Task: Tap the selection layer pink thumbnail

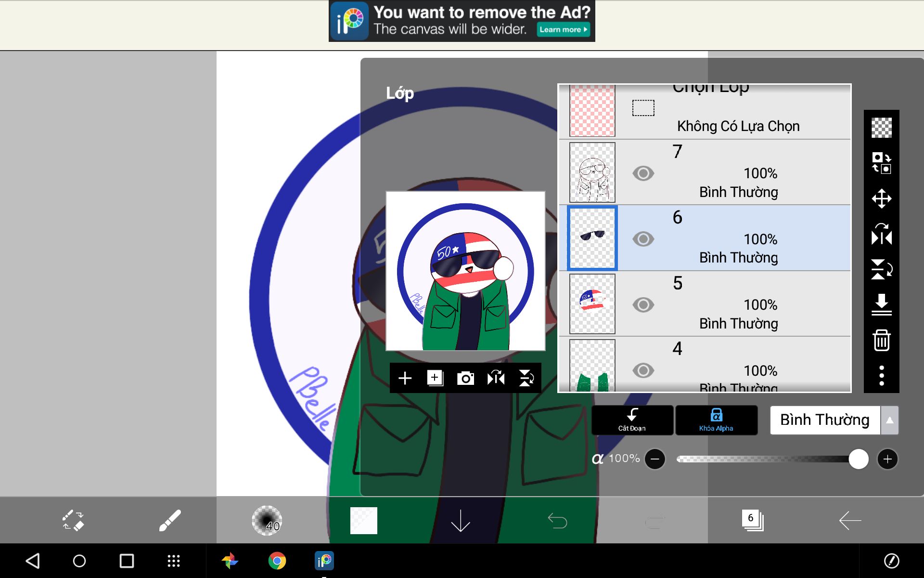Action: [592, 111]
